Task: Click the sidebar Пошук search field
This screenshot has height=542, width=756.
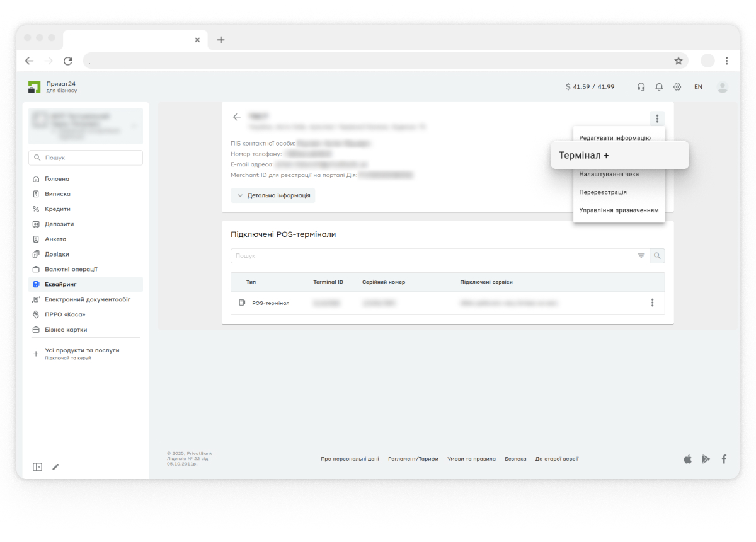Action: pos(86,158)
